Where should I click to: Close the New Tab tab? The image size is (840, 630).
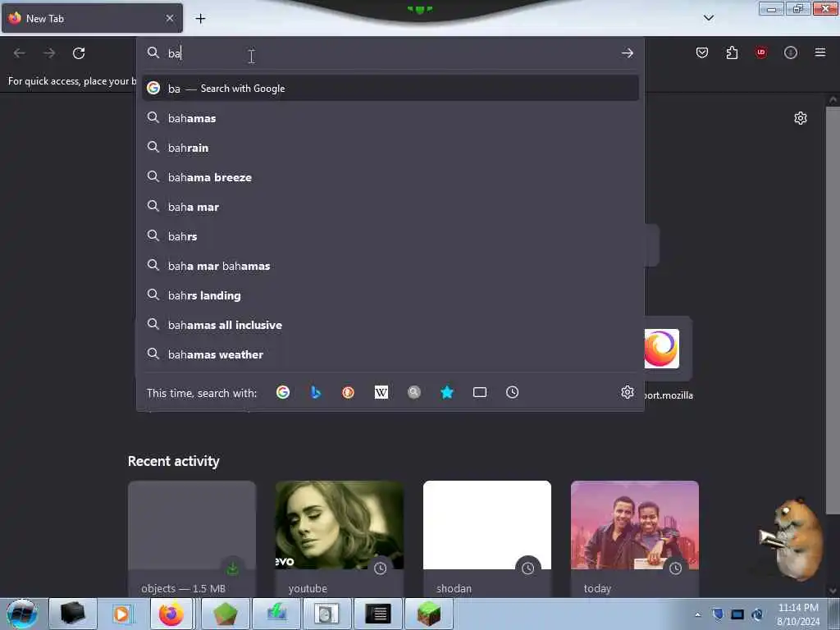pos(170,18)
